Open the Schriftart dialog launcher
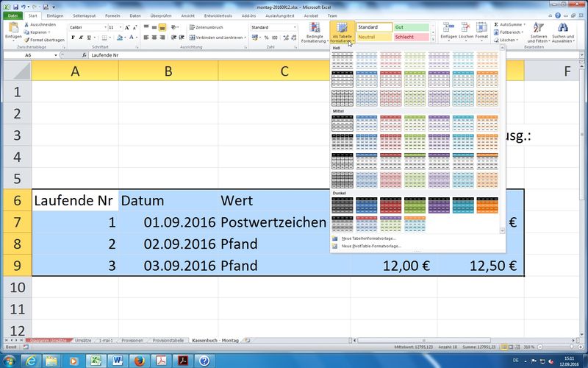 pos(137,47)
